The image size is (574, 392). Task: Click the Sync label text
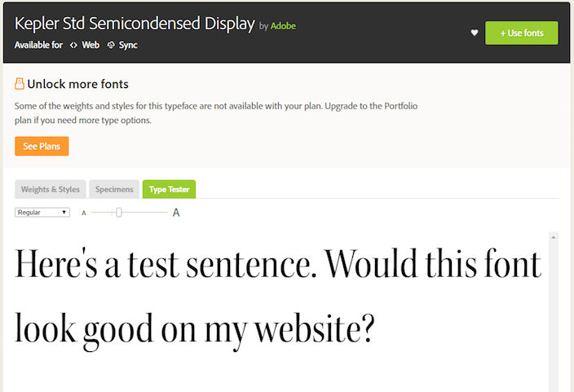(128, 46)
